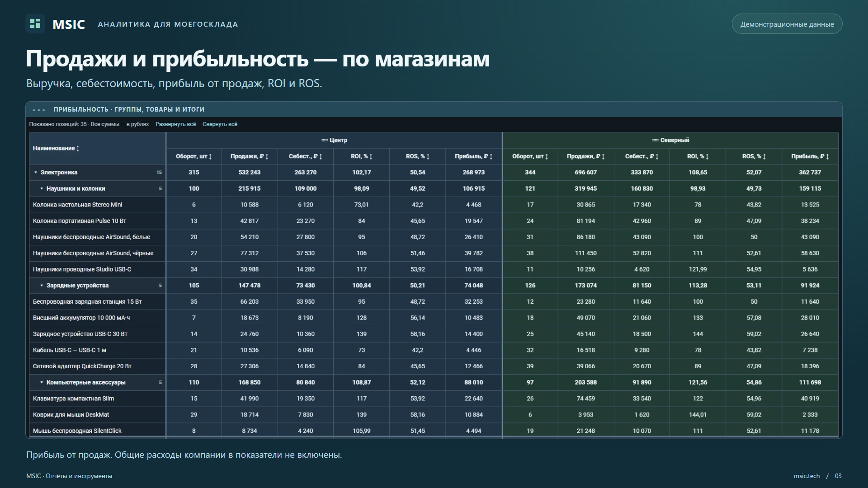Click the cell with value 168 850
Viewport: 868px width, 488px height.
pyautogui.click(x=250, y=383)
